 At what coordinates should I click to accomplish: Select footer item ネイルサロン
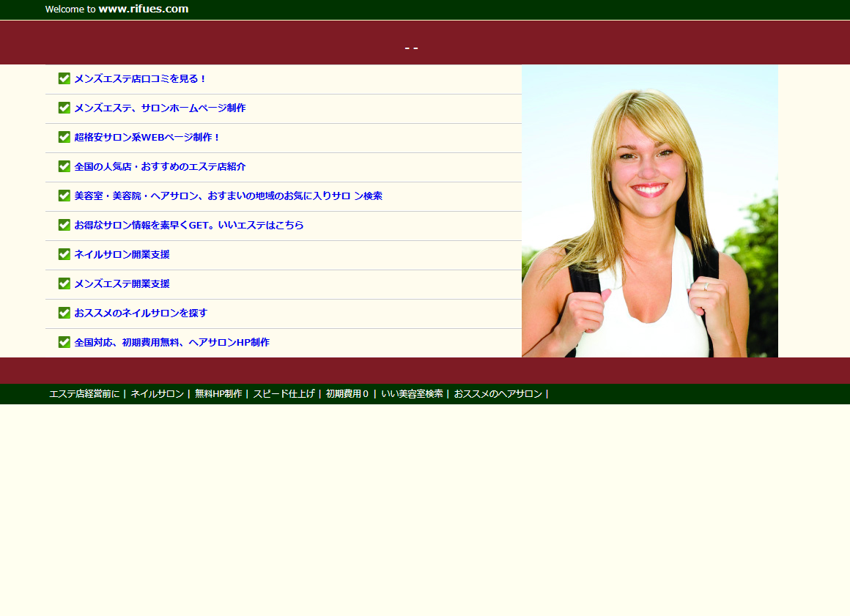click(158, 394)
